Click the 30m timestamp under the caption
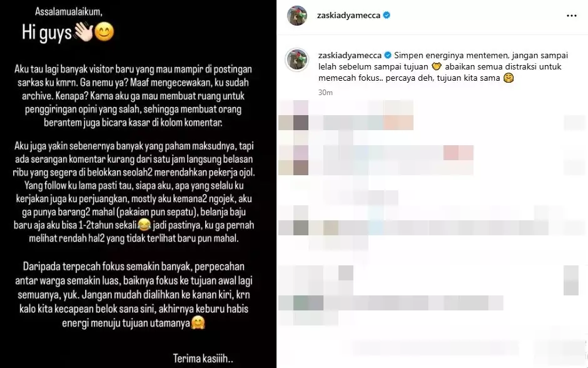The width and height of the screenshot is (588, 368). point(325,93)
